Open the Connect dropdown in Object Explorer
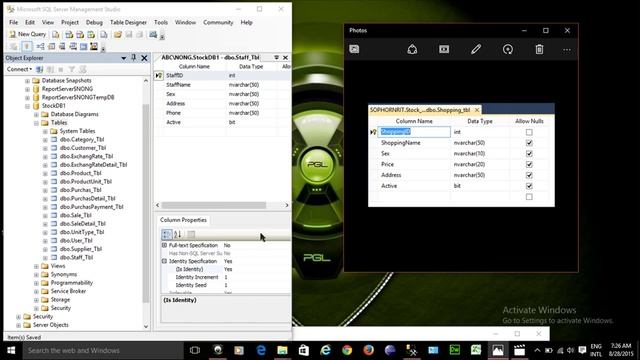640x360 pixels. point(19,69)
